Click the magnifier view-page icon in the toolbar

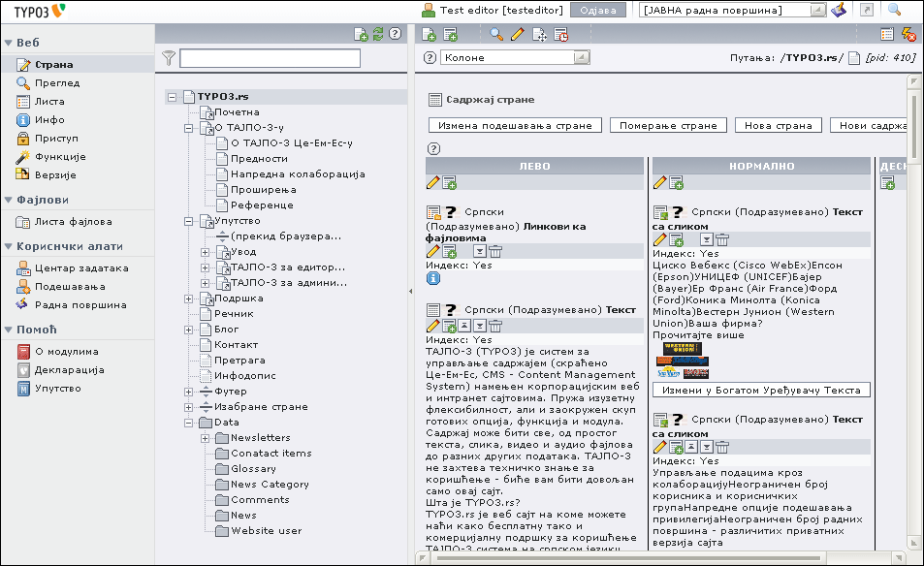496,35
